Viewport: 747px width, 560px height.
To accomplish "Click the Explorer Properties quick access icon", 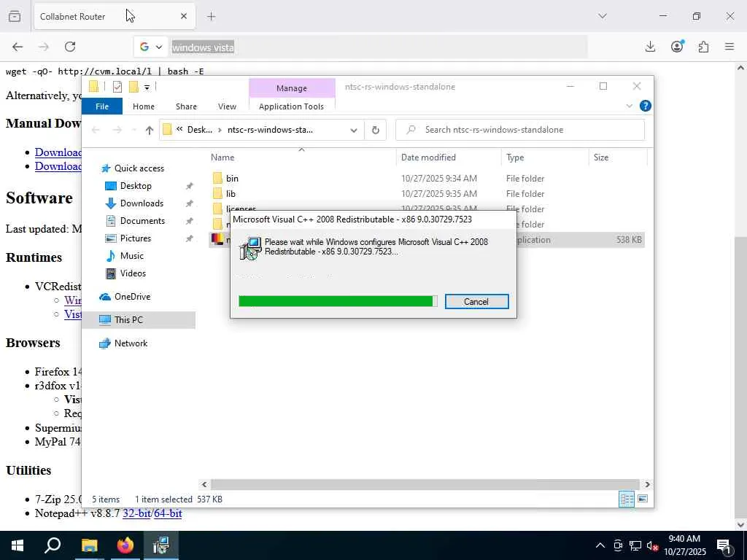I will pos(117,87).
